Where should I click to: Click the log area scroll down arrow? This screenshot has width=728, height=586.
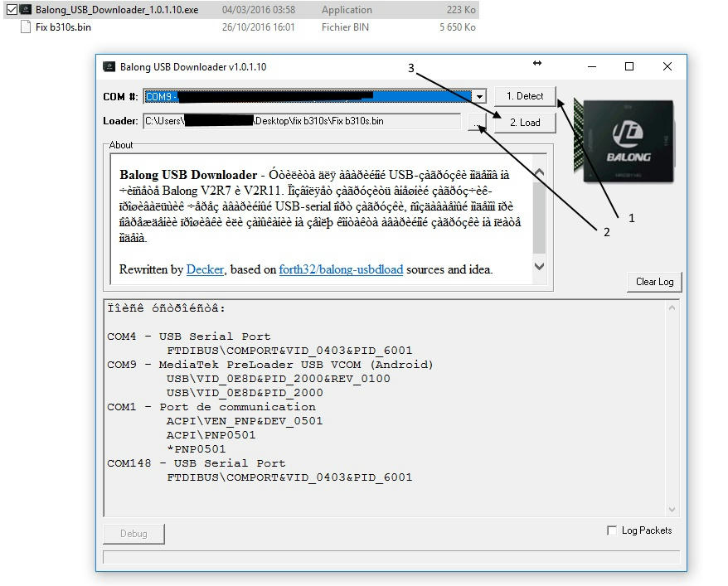coord(672,510)
